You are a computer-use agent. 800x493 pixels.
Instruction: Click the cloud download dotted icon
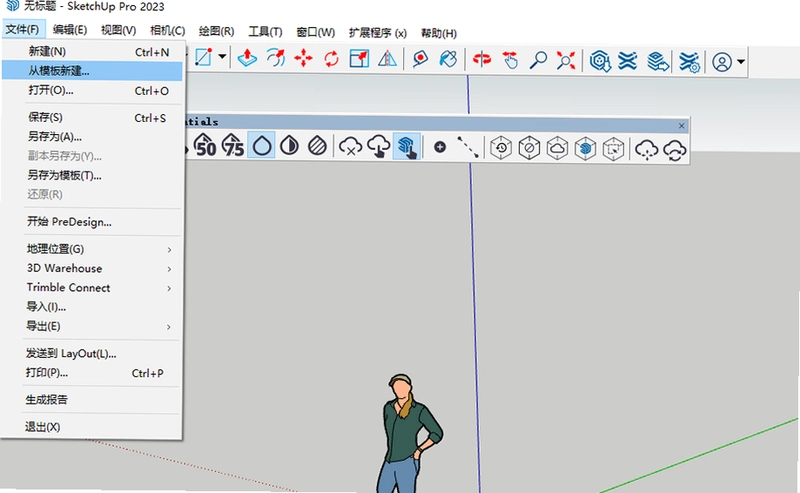tap(646, 150)
